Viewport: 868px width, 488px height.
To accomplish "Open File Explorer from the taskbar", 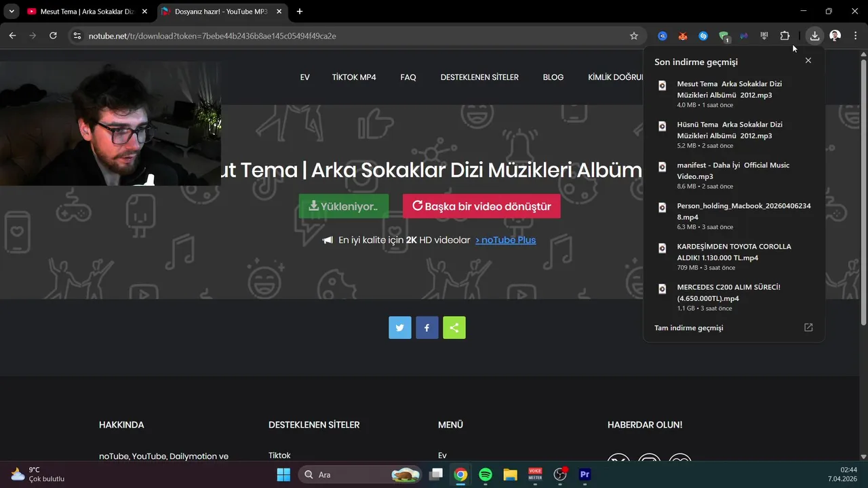I will tap(510, 474).
